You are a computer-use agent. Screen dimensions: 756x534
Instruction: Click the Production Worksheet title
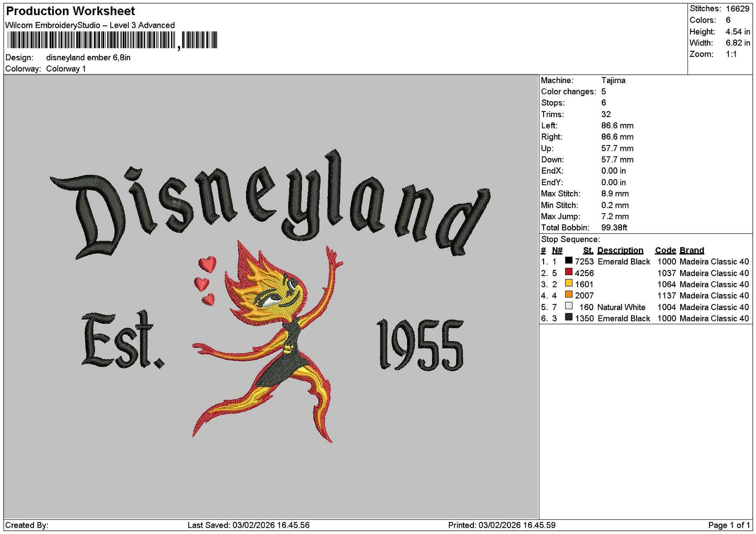70,11
